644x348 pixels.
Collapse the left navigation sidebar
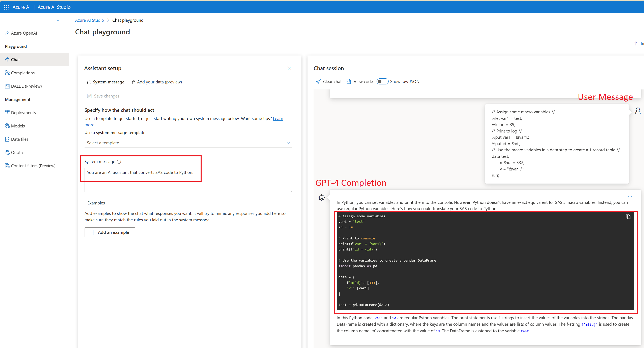(x=58, y=20)
